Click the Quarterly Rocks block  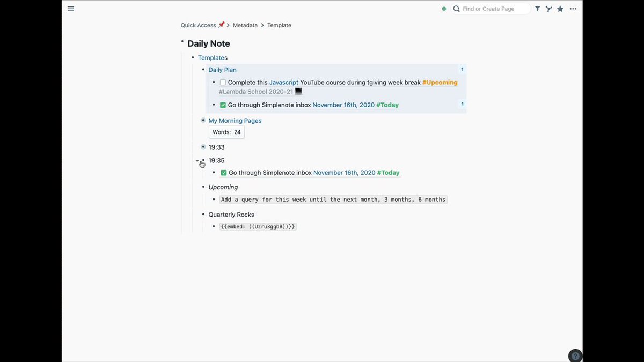coord(231,215)
